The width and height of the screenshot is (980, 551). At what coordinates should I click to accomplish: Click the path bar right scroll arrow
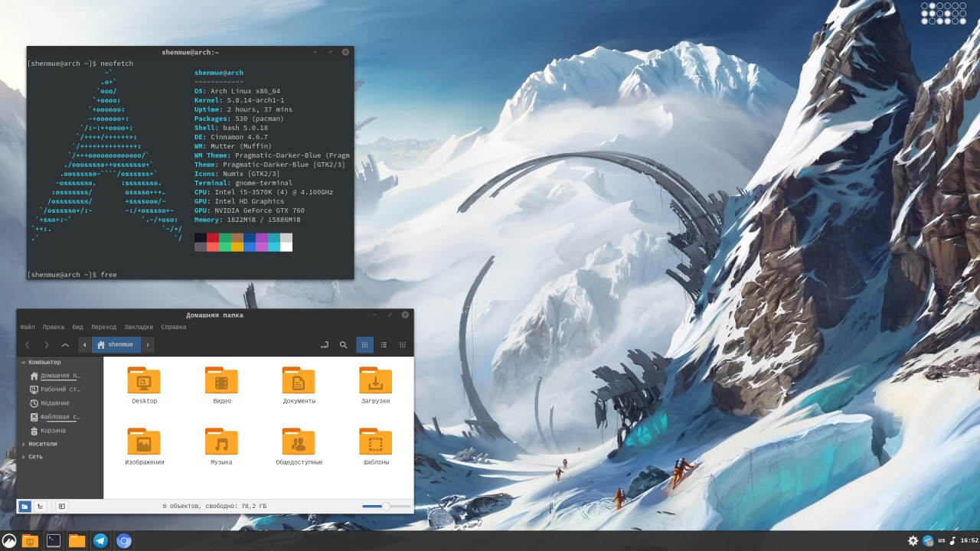tap(148, 345)
